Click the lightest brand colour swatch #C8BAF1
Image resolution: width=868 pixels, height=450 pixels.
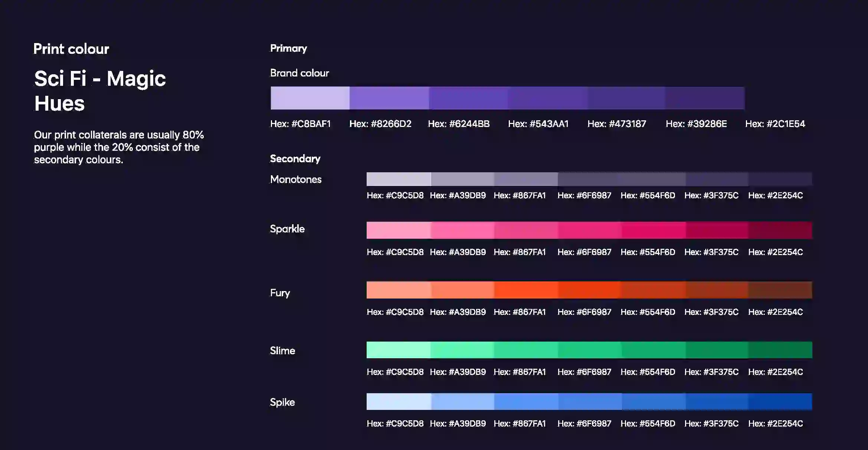tap(310, 98)
